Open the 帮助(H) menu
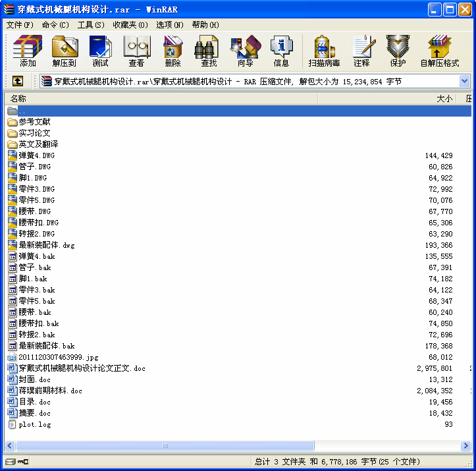The height and width of the screenshot is (471, 476). coord(205,25)
